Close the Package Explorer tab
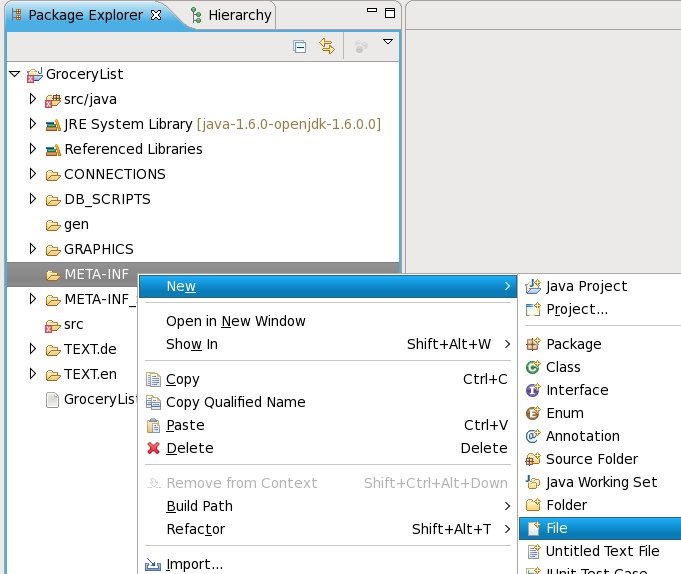 coord(155,15)
